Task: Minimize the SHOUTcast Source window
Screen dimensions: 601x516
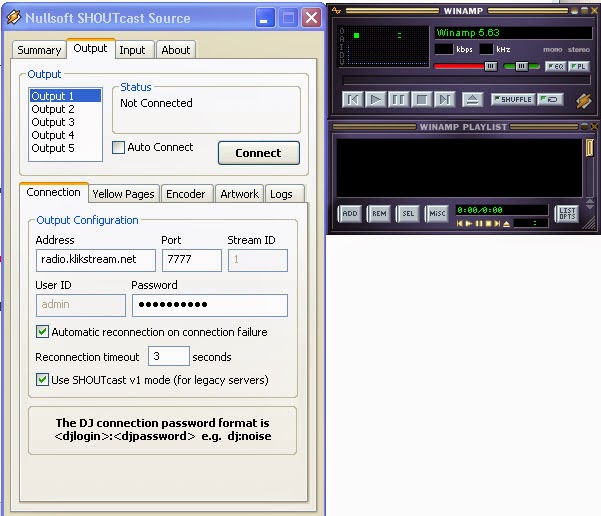Action: pos(265,18)
